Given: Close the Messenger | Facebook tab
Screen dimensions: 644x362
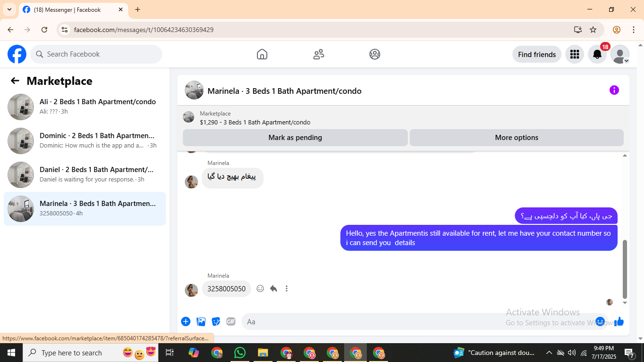Looking at the screenshot, I should pyautogui.click(x=121, y=9).
